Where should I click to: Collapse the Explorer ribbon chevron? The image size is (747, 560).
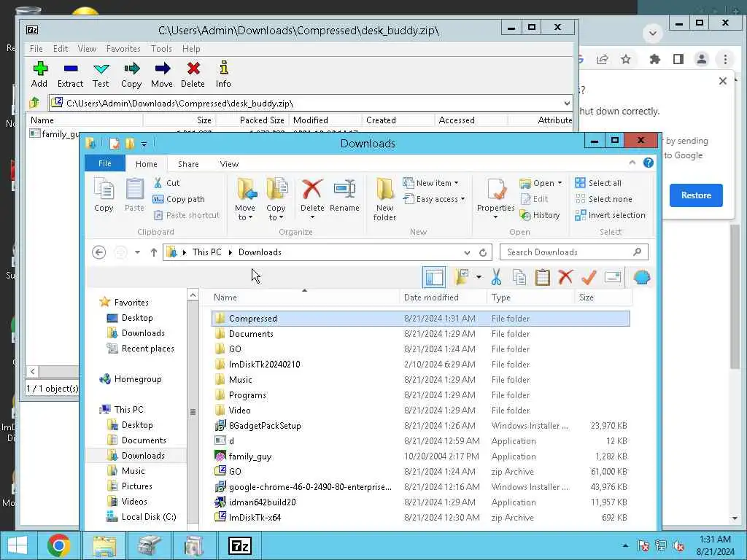click(632, 163)
